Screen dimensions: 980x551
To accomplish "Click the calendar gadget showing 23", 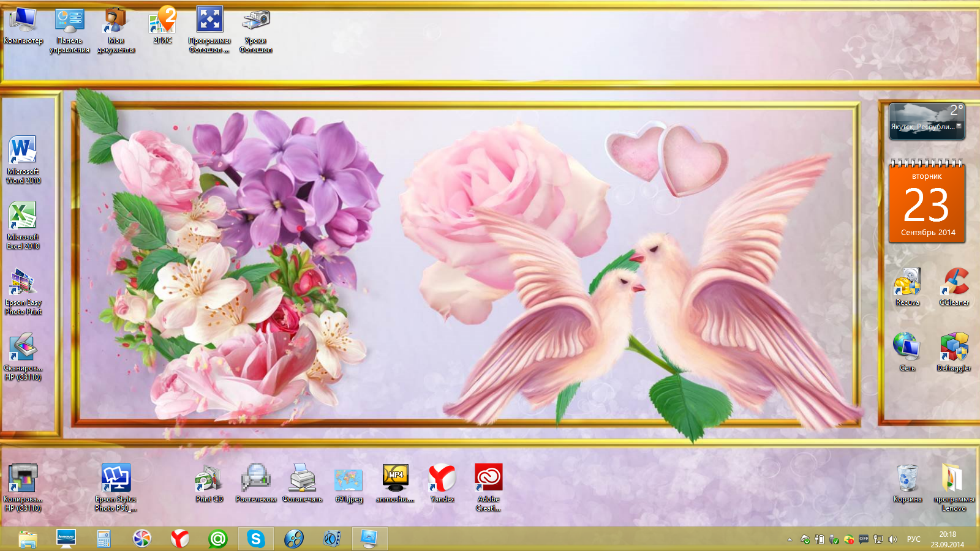I will [927, 202].
